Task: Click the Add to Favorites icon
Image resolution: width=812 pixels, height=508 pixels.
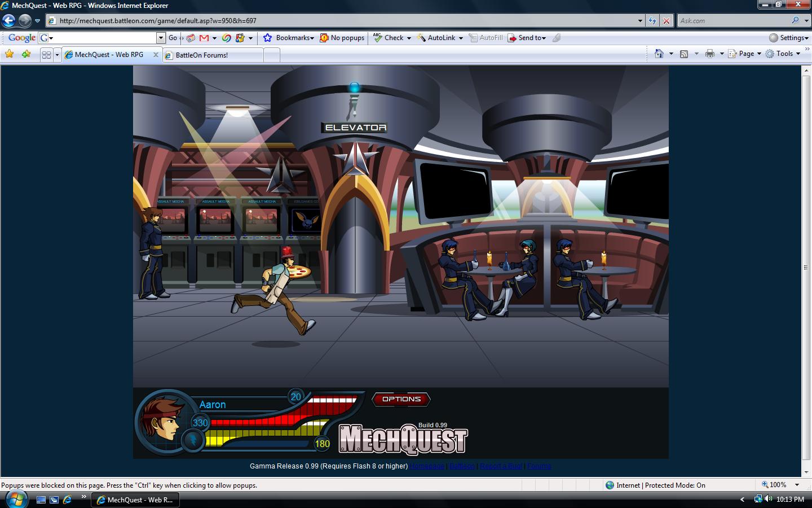Action: pyautogui.click(x=26, y=54)
